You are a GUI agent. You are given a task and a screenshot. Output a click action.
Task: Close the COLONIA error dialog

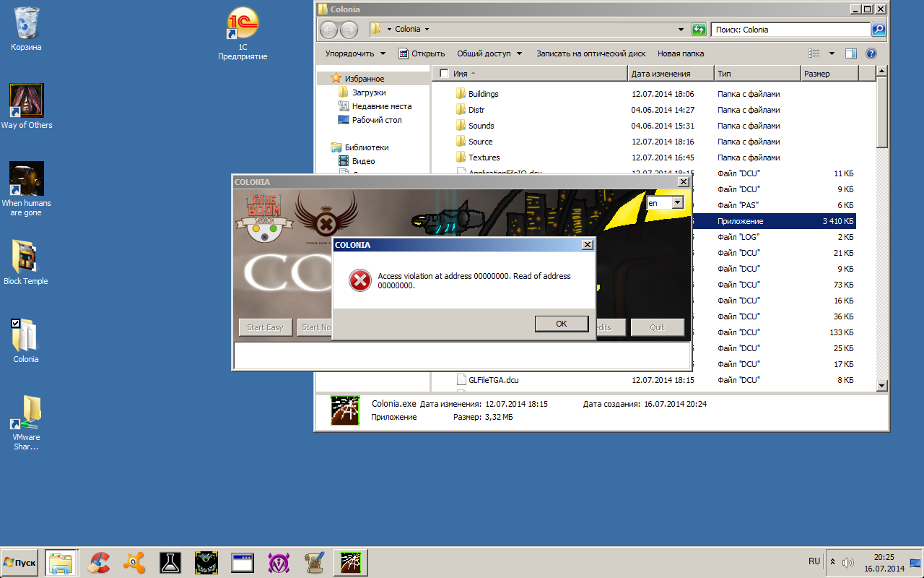pos(588,245)
